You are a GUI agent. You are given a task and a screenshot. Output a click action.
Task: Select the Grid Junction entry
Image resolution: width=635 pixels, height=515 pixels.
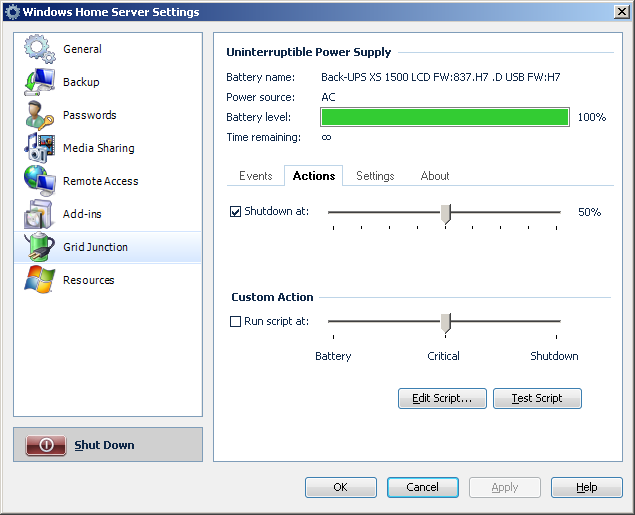[108, 247]
